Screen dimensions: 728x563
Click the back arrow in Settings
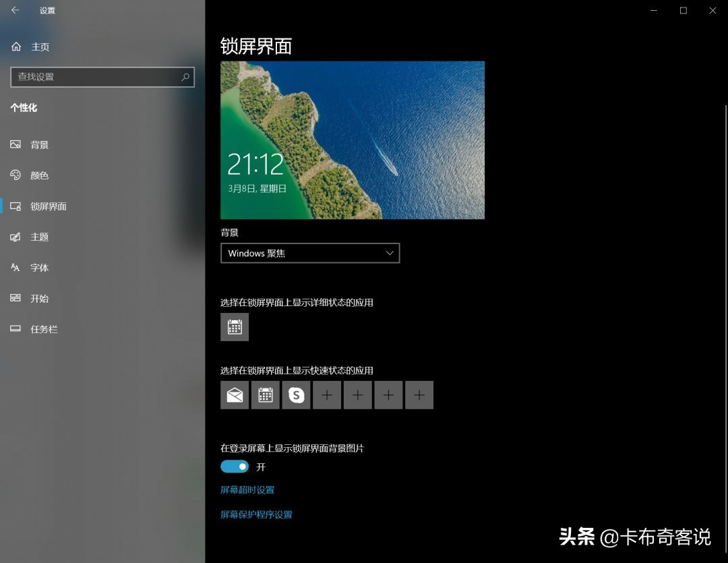point(16,10)
